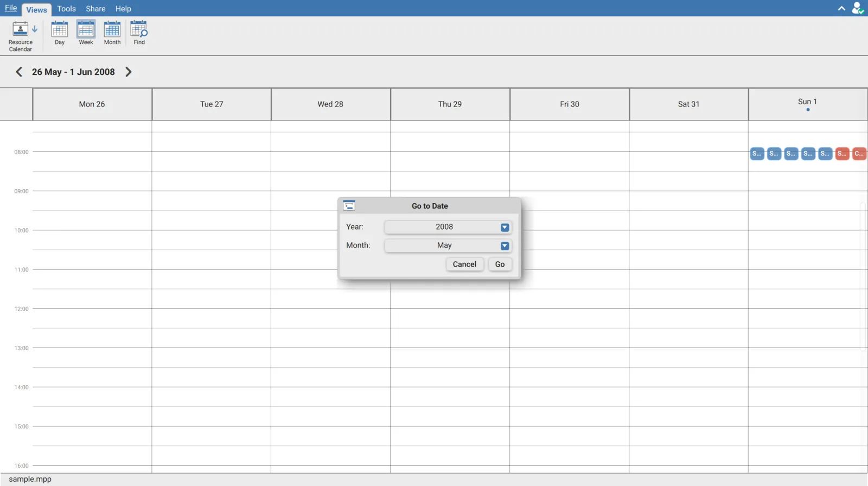Click the Go to Date dialog title

point(430,206)
